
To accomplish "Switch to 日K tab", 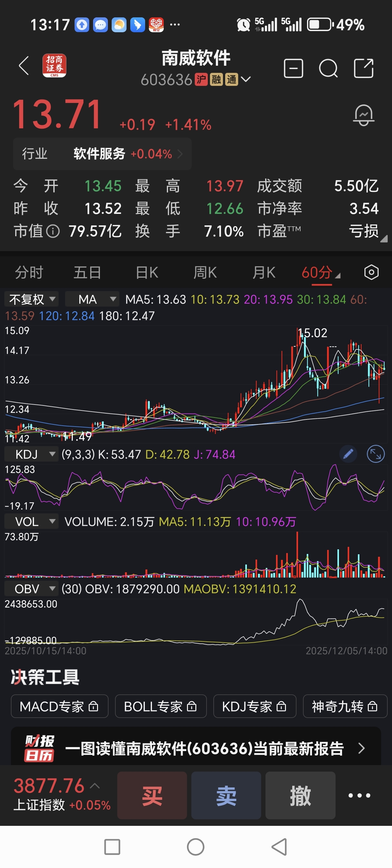I will point(147,272).
